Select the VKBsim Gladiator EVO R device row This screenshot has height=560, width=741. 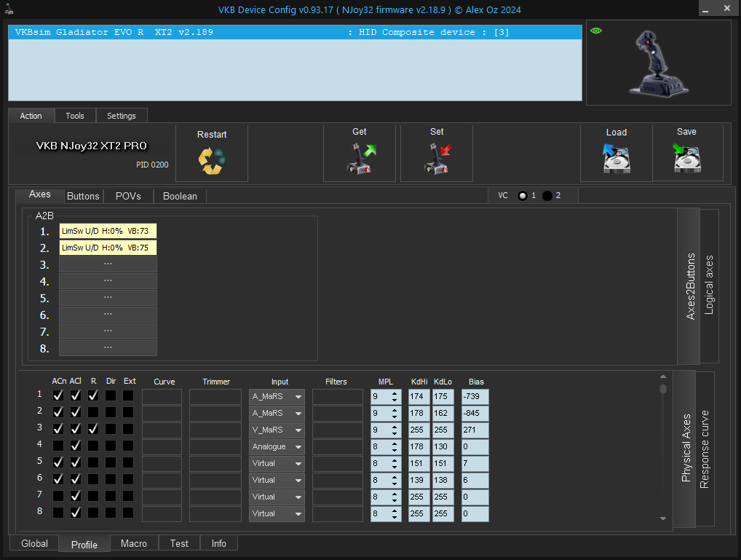point(295,32)
